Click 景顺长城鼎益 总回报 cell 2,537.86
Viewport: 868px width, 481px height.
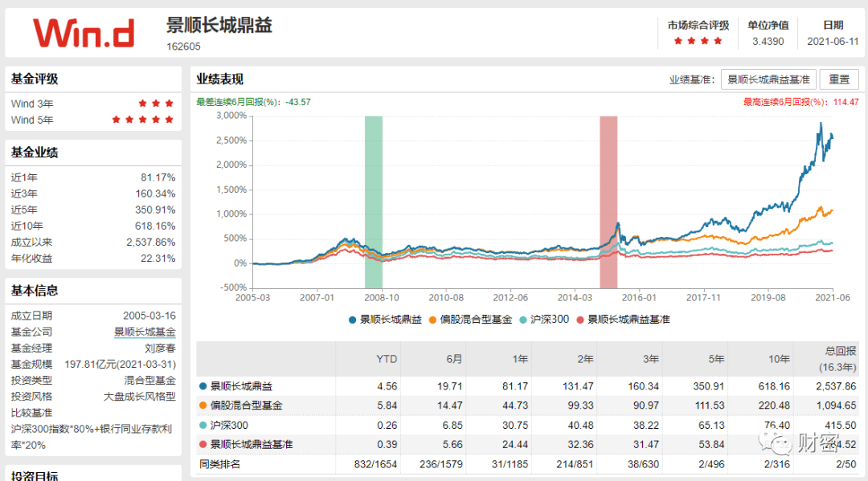(x=836, y=386)
